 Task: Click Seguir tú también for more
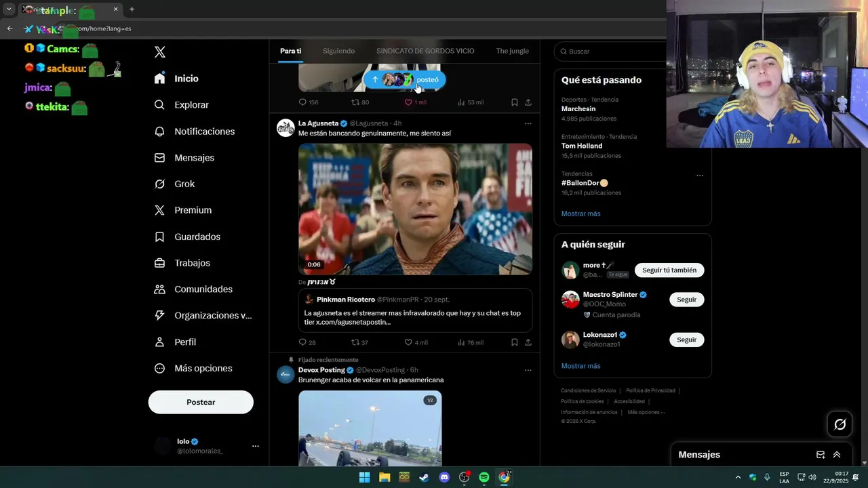point(669,270)
